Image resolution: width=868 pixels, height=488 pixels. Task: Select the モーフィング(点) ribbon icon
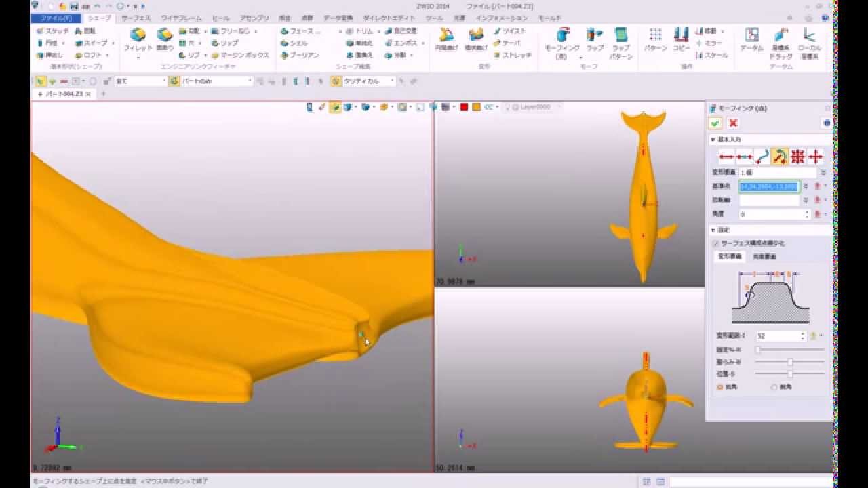pos(563,42)
